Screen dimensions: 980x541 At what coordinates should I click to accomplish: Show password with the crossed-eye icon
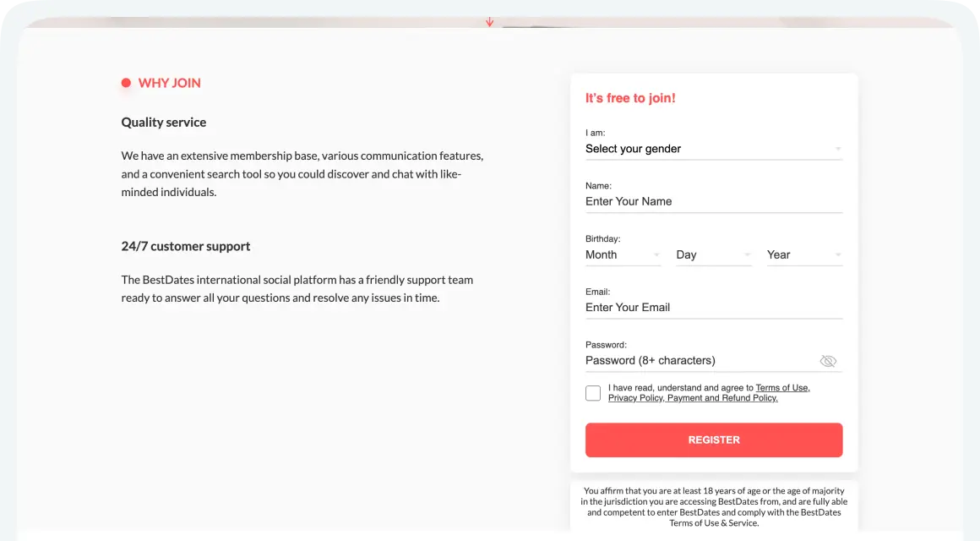(x=827, y=361)
